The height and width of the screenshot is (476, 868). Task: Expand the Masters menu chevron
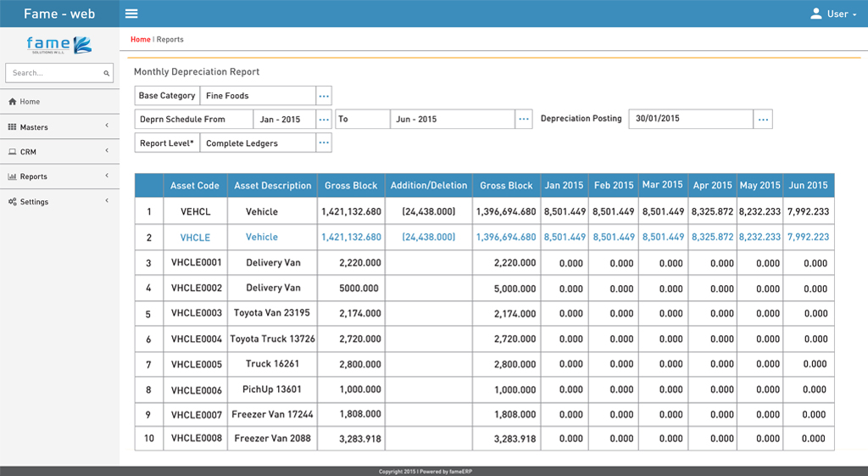point(107,126)
